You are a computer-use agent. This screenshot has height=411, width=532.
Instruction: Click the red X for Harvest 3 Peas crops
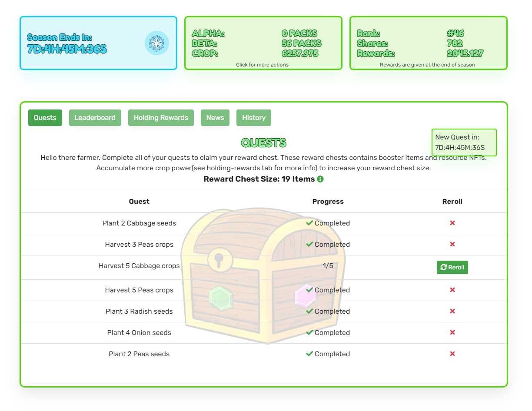coord(452,244)
